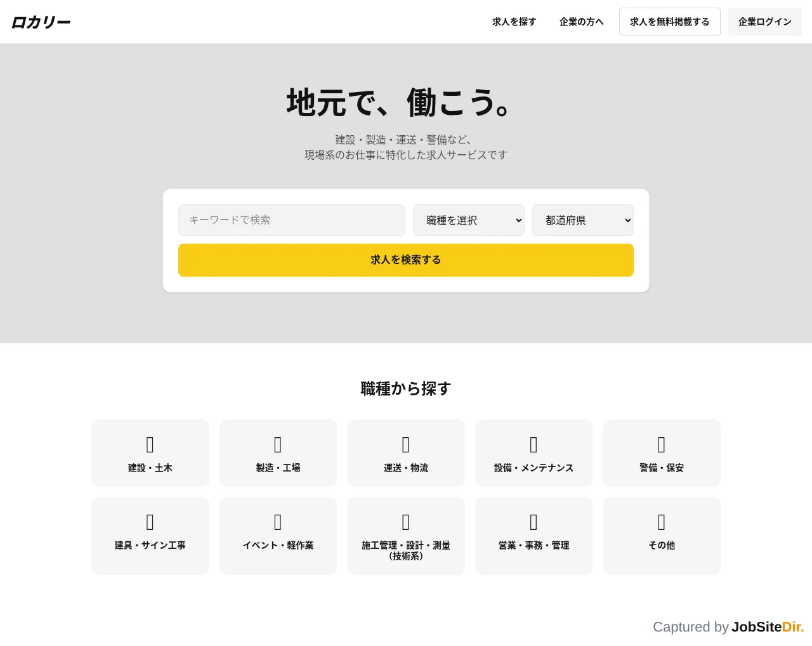Click the 現場系のお仕事に特化した求人サービスです text
The image size is (812, 646).
click(x=406, y=155)
